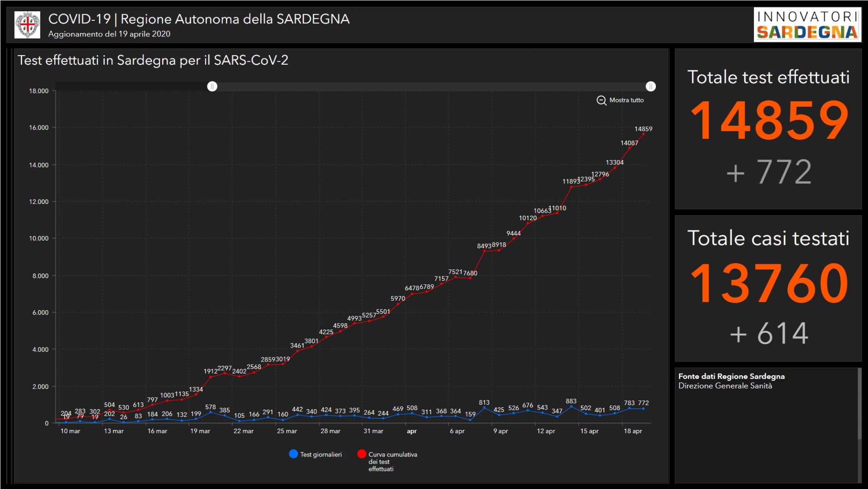Click the Innovatori Sardegna logo
Screen dimensions: 868x489
tap(807, 25)
